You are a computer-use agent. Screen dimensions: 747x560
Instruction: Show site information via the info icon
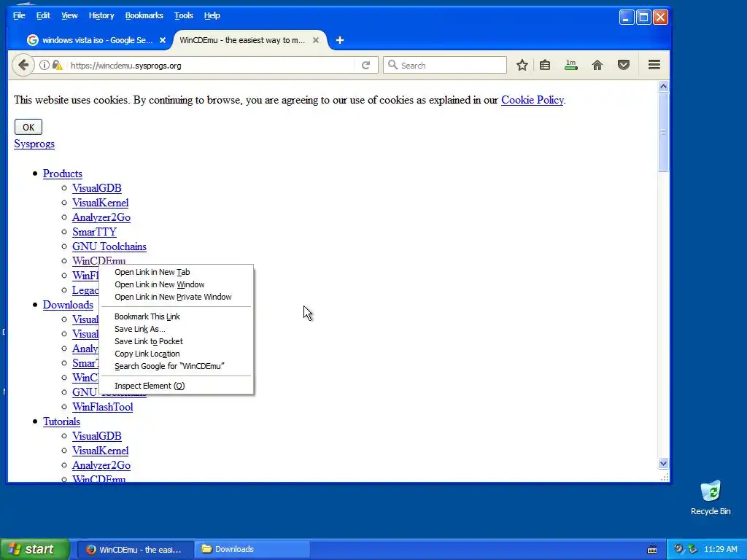44,65
